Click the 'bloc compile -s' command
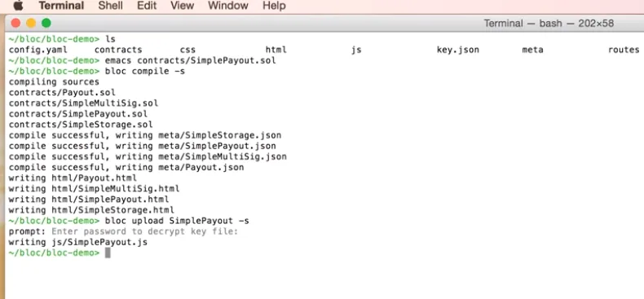Screen dimensions: 644x299 [x=145, y=72]
